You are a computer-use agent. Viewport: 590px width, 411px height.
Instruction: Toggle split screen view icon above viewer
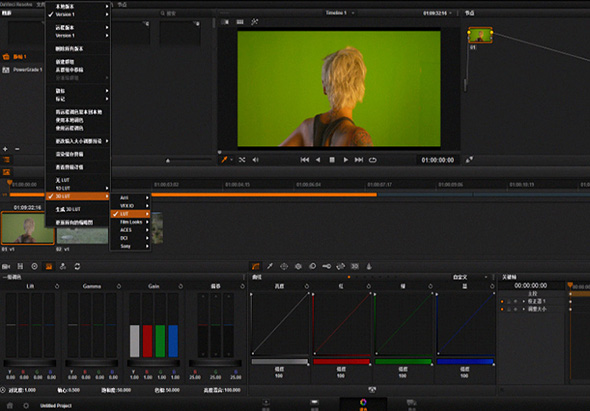pyautogui.click(x=240, y=22)
